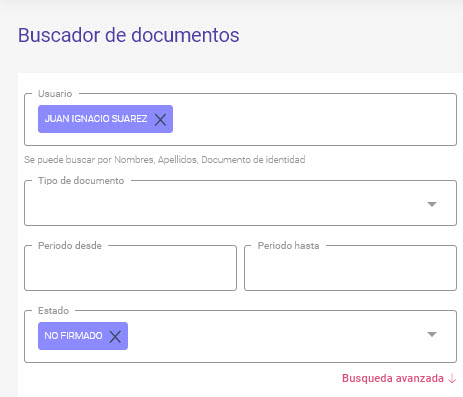Click the Usuario field label
This screenshot has width=463, height=397.
click(x=55, y=94)
